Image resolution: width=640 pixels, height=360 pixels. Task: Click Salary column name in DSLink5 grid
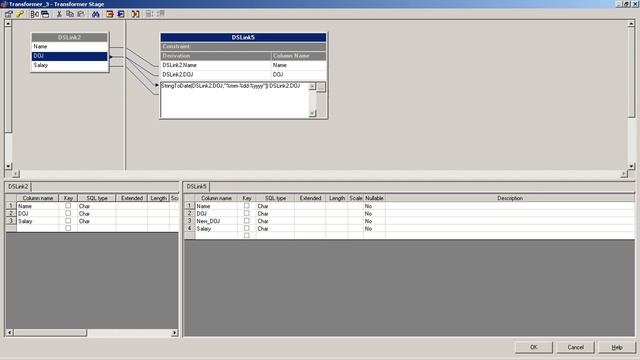[216, 229]
